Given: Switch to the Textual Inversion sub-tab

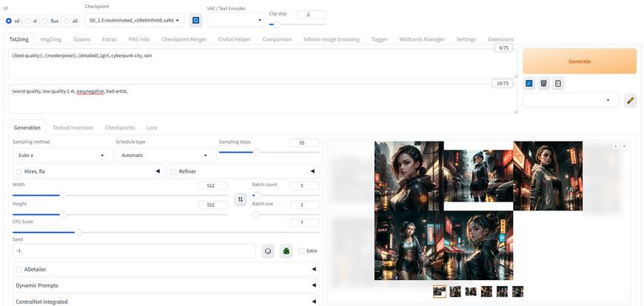Looking at the screenshot, I should click(73, 127).
